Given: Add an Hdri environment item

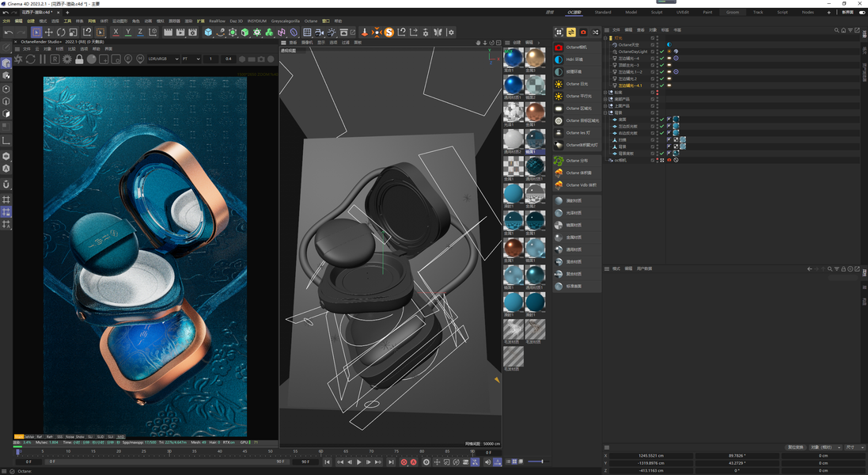Looking at the screenshot, I should click(577, 60).
